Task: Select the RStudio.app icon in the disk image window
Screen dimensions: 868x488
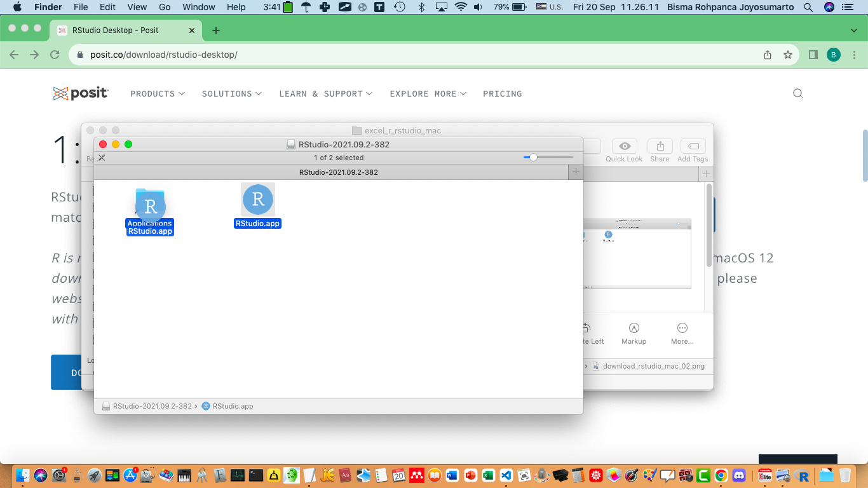Action: 258,199
